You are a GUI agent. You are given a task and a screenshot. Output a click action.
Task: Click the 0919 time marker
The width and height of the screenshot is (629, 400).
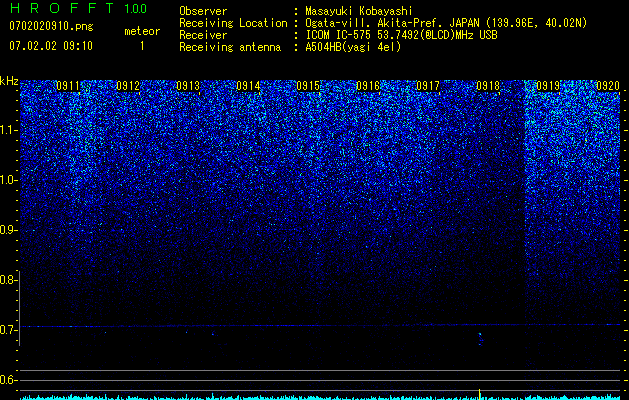[548, 86]
